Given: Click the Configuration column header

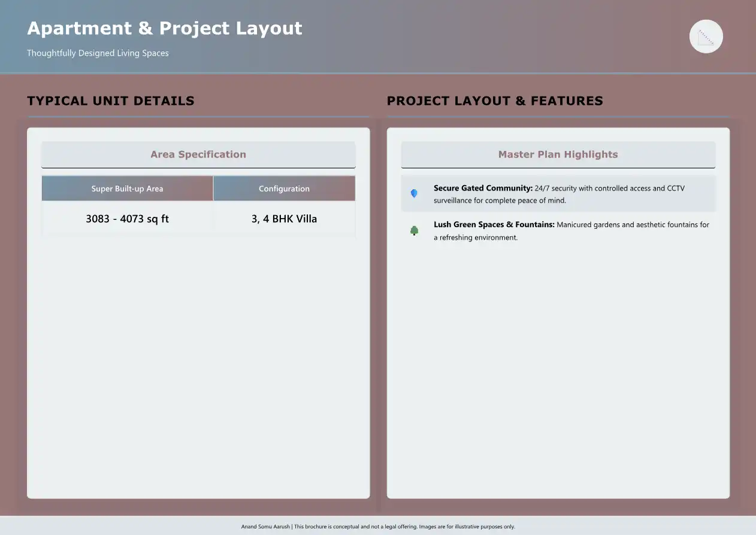Looking at the screenshot, I should click(284, 189).
